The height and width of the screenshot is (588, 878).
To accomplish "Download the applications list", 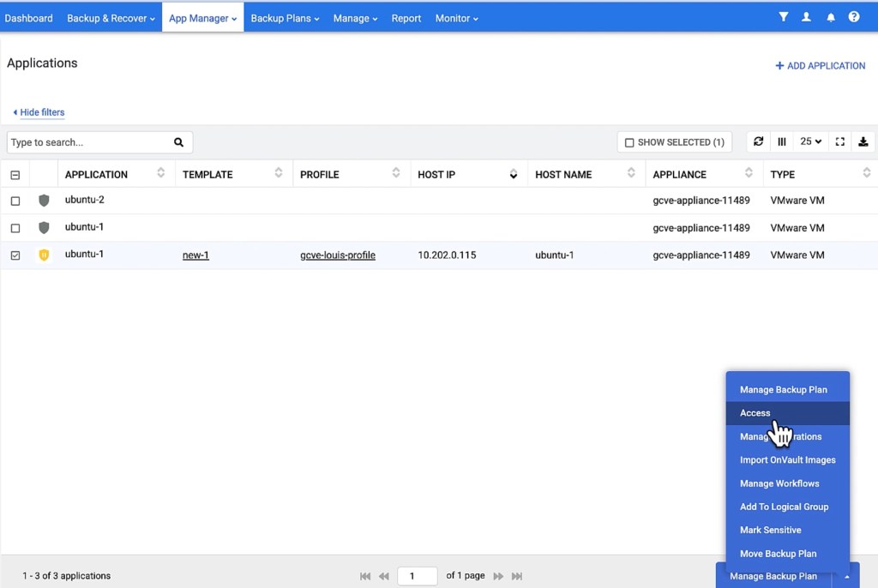I will click(863, 142).
